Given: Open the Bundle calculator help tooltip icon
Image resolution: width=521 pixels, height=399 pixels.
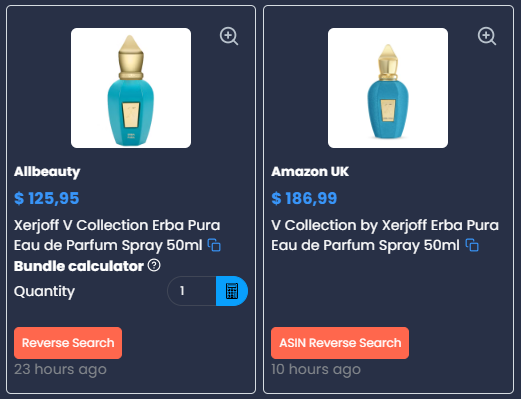Looking at the screenshot, I should tap(154, 266).
